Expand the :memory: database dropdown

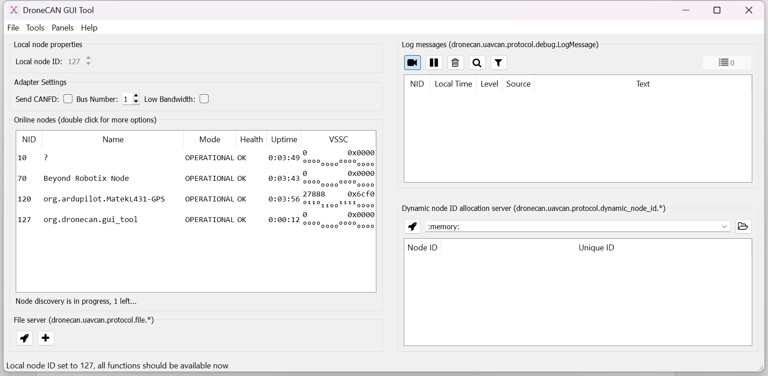pos(578,227)
